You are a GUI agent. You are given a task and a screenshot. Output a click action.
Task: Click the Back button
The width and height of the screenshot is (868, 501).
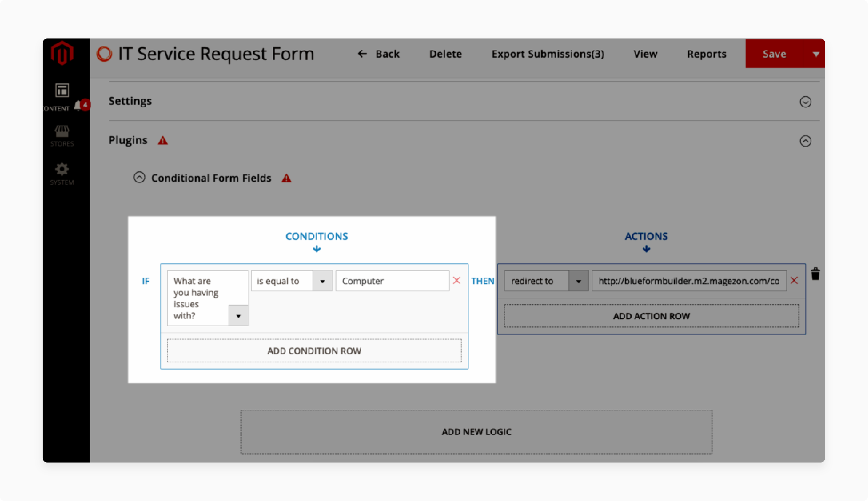(x=379, y=54)
